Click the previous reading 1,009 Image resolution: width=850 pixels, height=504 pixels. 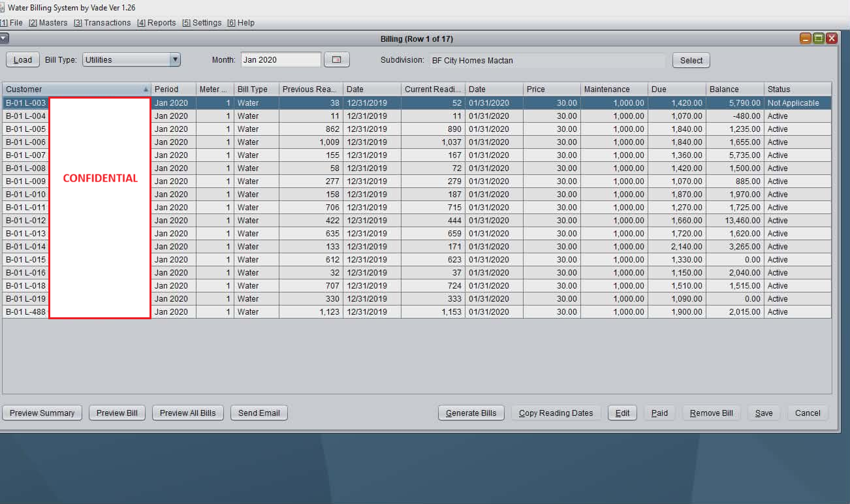tap(311, 142)
